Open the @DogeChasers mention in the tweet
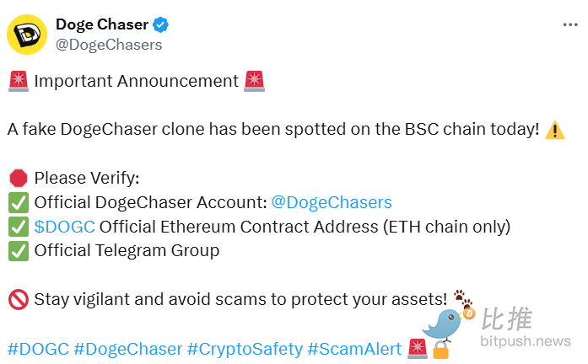The width and height of the screenshot is (588, 364). tap(332, 202)
